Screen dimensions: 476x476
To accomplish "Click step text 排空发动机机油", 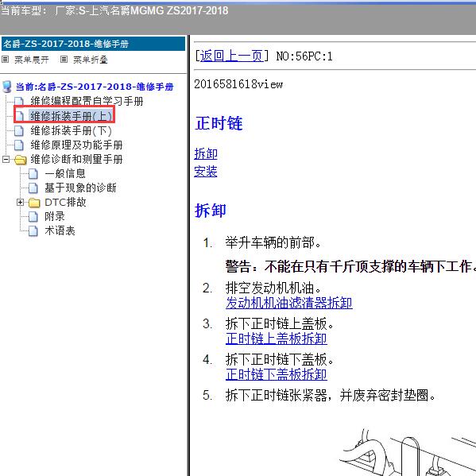I will (x=273, y=288).
